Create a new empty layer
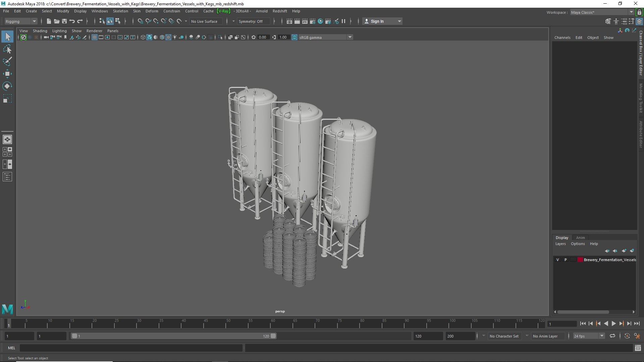The image size is (644, 362). point(624,251)
